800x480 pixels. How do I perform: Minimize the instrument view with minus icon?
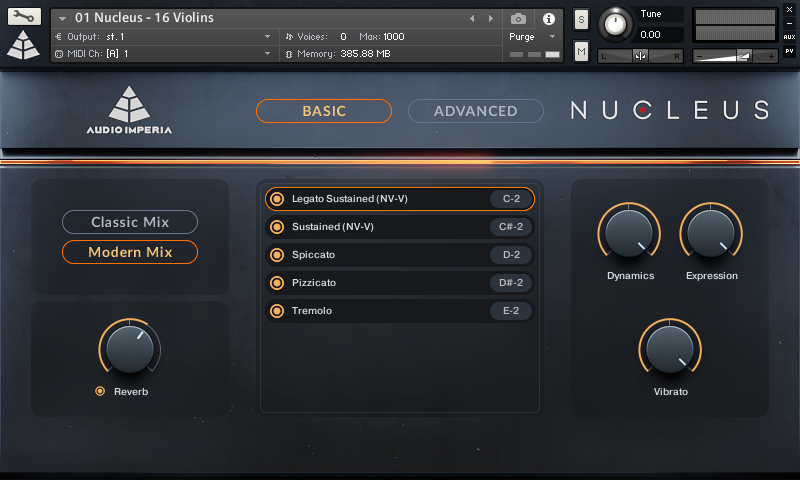[x=789, y=23]
